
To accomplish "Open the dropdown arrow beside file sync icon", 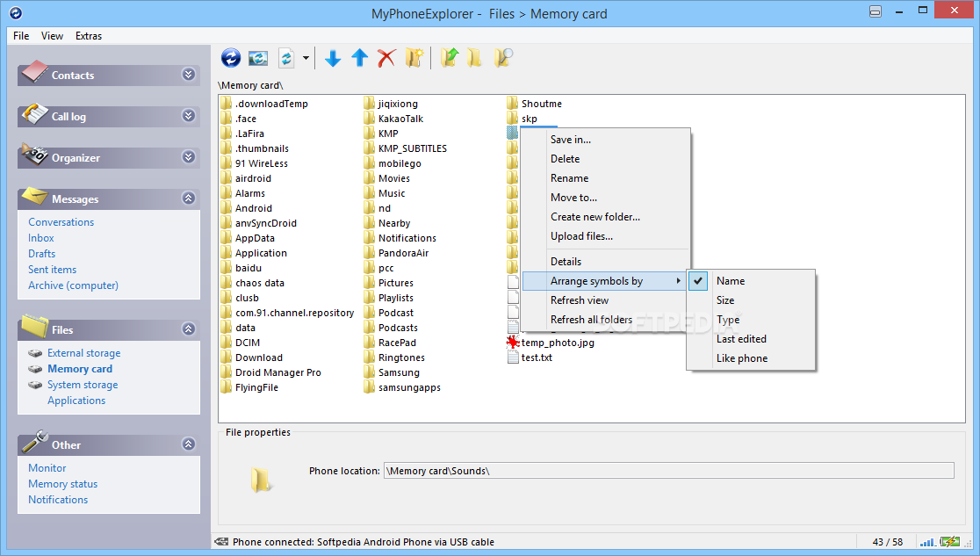I will pyautogui.click(x=306, y=58).
